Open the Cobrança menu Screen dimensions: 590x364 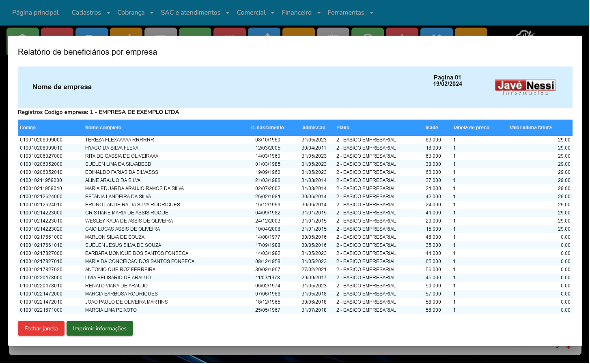coord(131,13)
